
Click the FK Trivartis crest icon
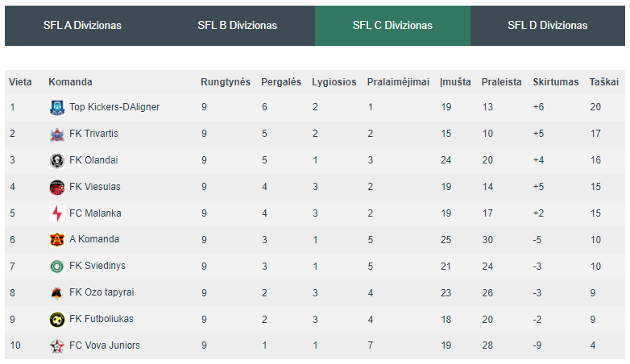click(x=57, y=134)
